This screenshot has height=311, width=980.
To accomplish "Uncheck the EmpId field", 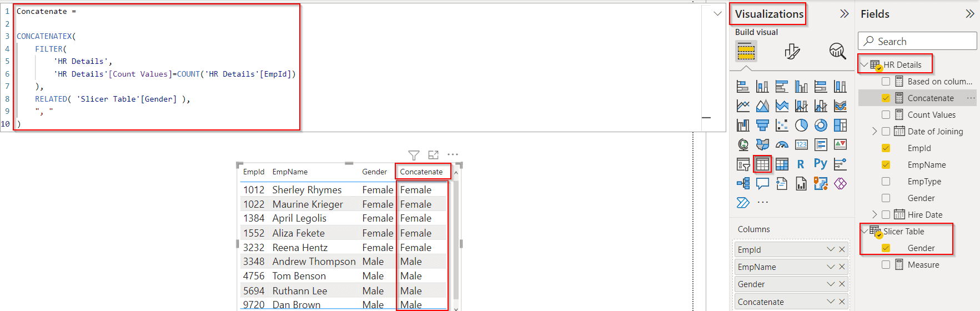I will [x=886, y=148].
